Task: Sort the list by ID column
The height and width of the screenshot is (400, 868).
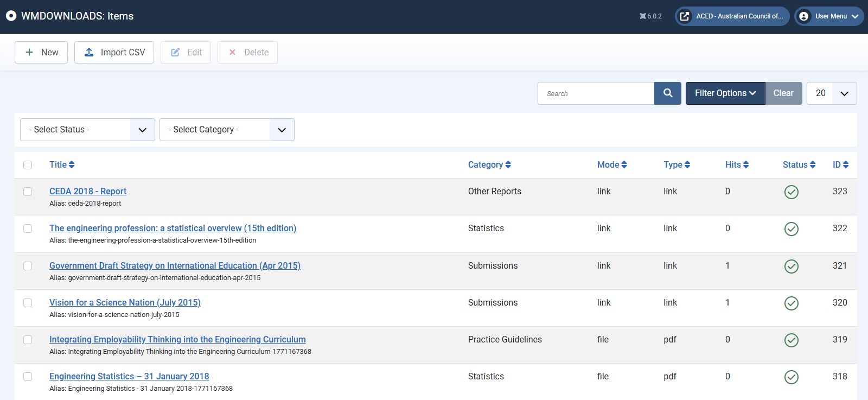Action: 840,164
